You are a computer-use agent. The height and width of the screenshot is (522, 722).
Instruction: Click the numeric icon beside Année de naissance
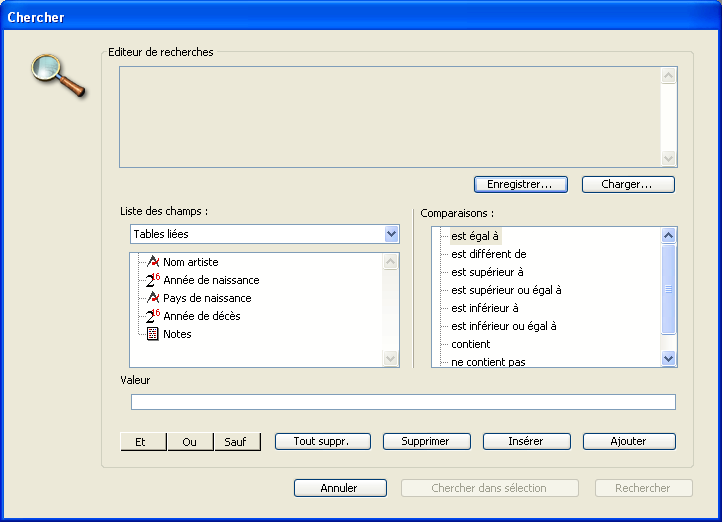(153, 280)
